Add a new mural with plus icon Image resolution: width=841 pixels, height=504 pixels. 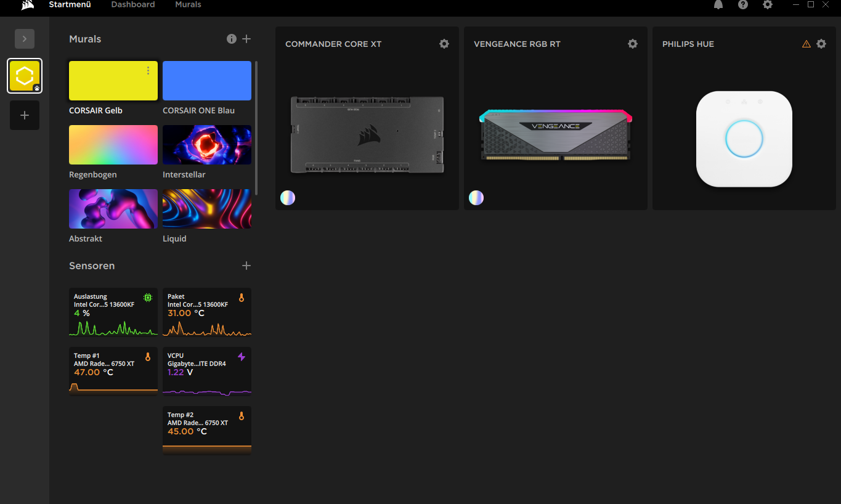point(246,39)
